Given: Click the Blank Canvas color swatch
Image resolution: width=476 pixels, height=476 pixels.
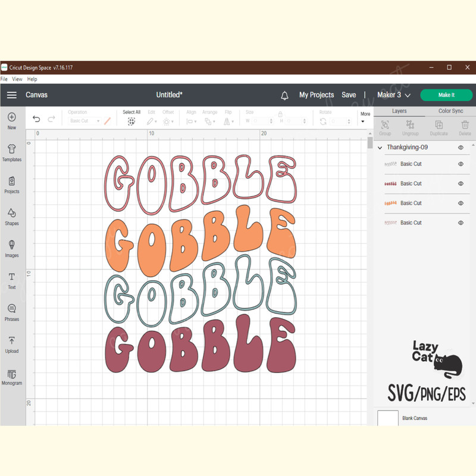Looking at the screenshot, I should pos(388,418).
